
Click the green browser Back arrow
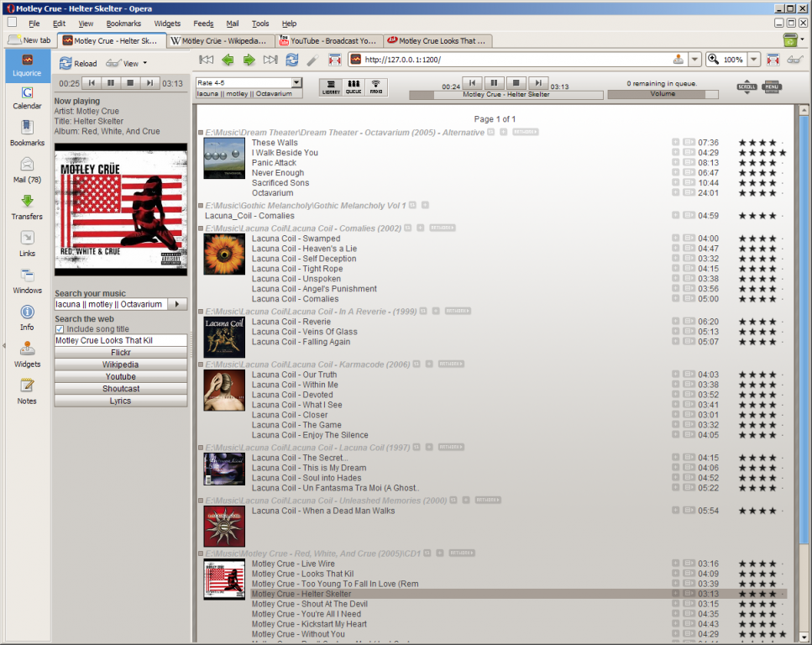point(228,60)
